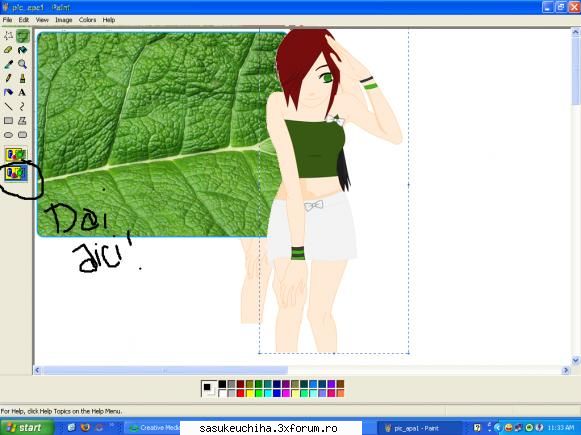
Task: Select the Line tool
Action: (x=8, y=107)
